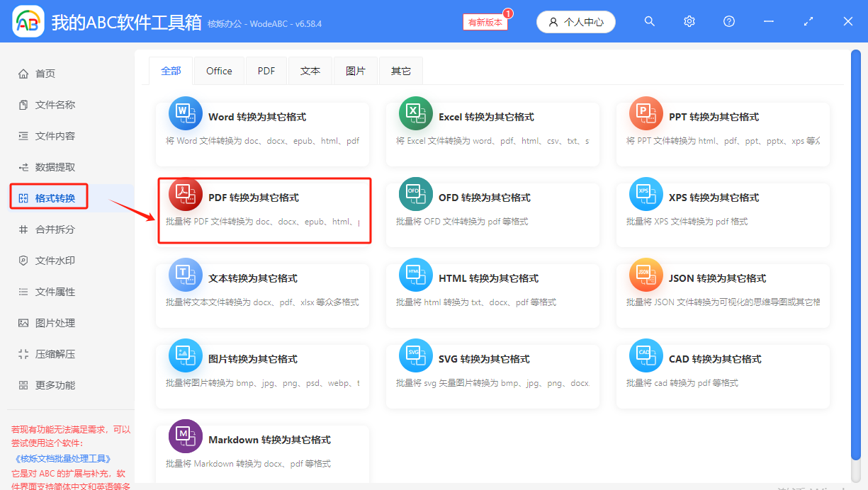Click the purple Markdown conversion icon
This screenshot has height=490, width=868.
tap(186, 436)
